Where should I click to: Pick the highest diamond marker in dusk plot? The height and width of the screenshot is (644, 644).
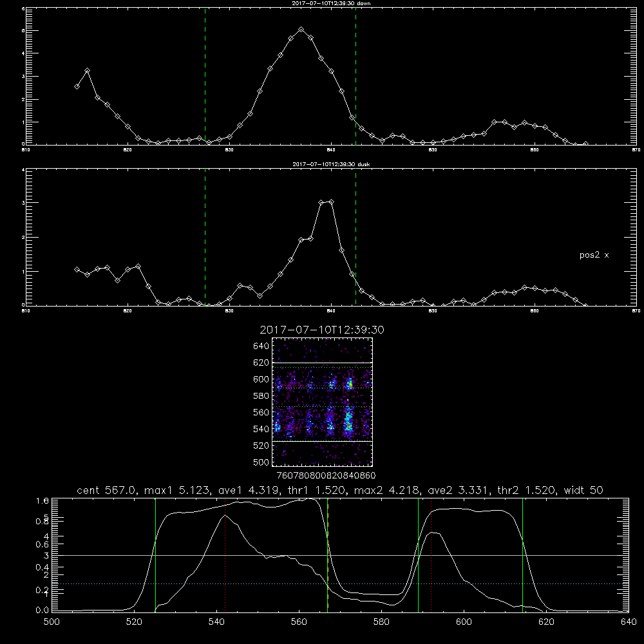click(332, 202)
